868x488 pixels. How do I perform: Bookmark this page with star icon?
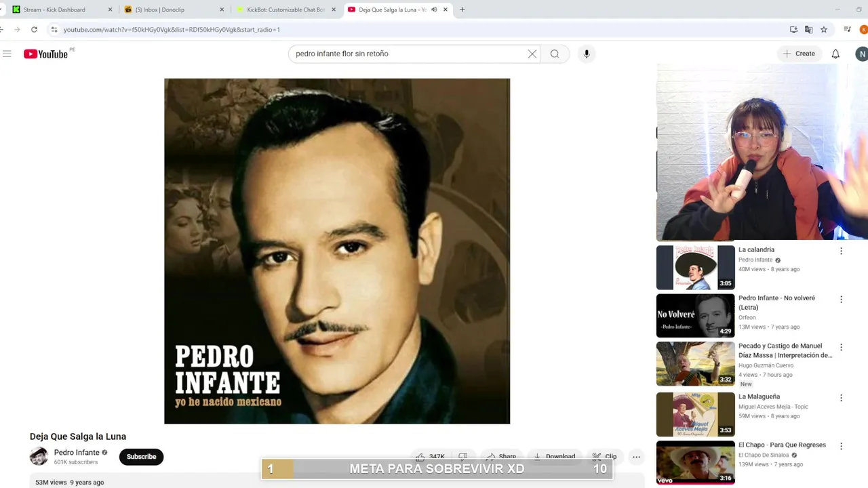click(824, 29)
